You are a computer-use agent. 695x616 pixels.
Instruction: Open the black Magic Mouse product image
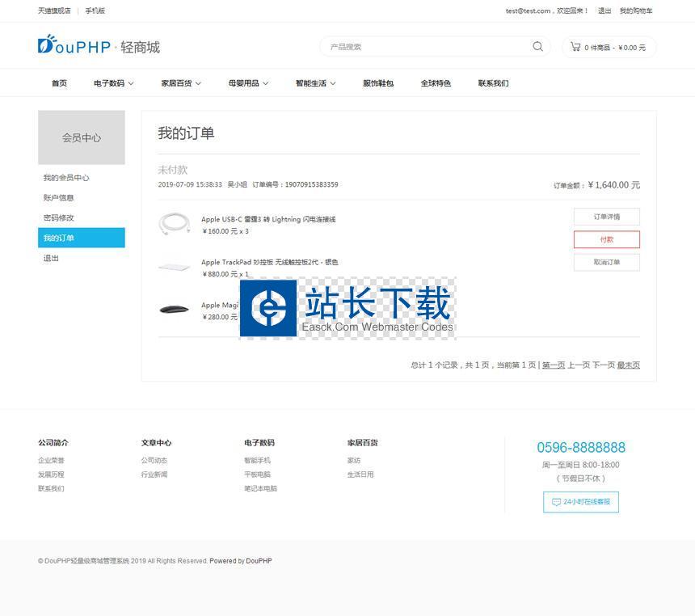click(x=174, y=310)
